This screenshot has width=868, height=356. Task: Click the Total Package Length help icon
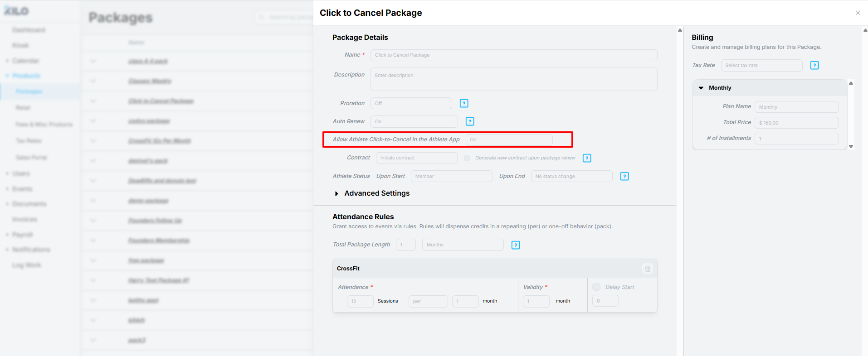pyautogui.click(x=516, y=245)
